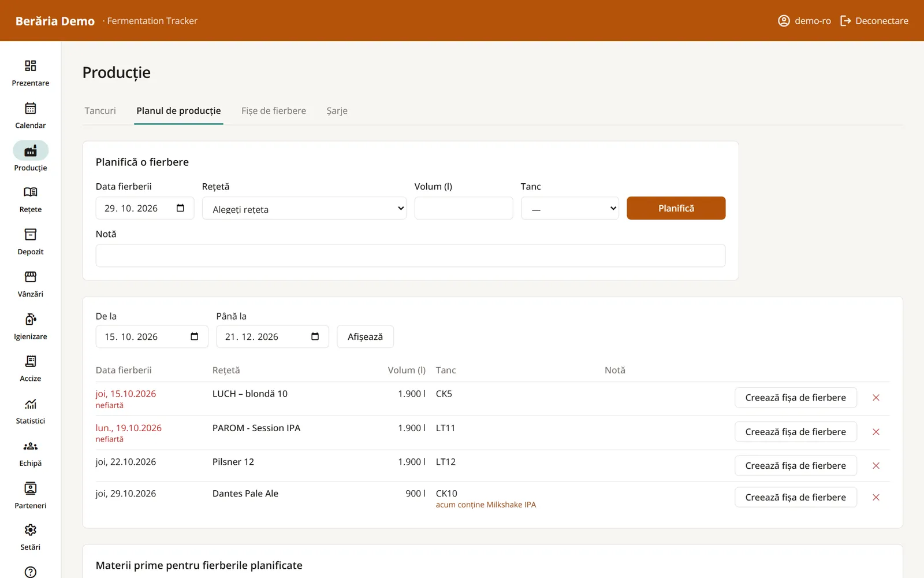
Task: Select the Planul de producție tab
Action: tap(178, 111)
